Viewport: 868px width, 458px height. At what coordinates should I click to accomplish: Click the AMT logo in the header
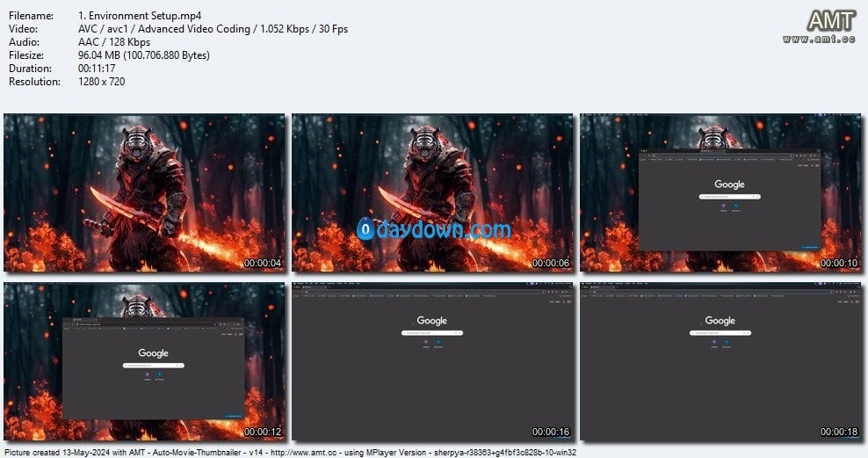[x=831, y=21]
